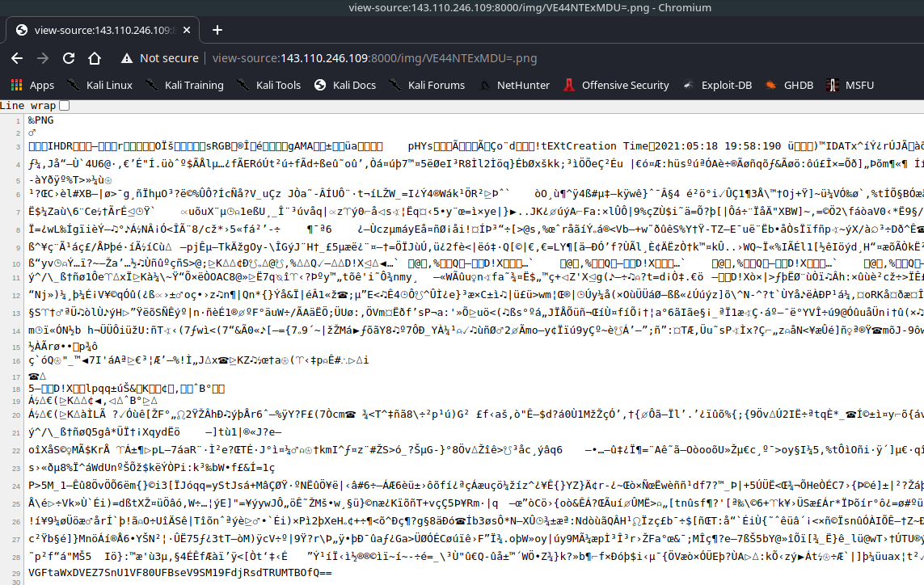Viewport: 924px width, 585px height.
Task: Open a new browser tab
Action: [x=217, y=30]
